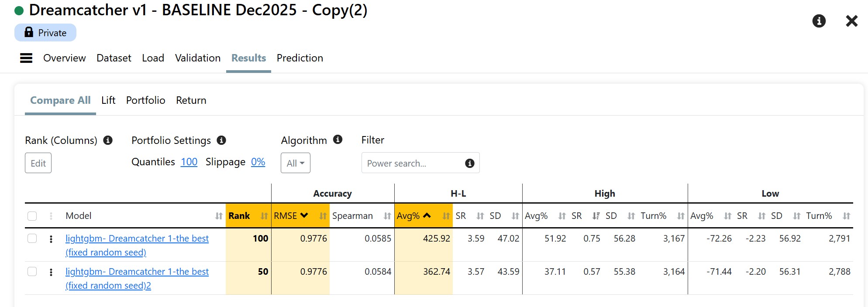Click the Edit rank columns button
Screen dimensions: 868x307
[x=38, y=163]
